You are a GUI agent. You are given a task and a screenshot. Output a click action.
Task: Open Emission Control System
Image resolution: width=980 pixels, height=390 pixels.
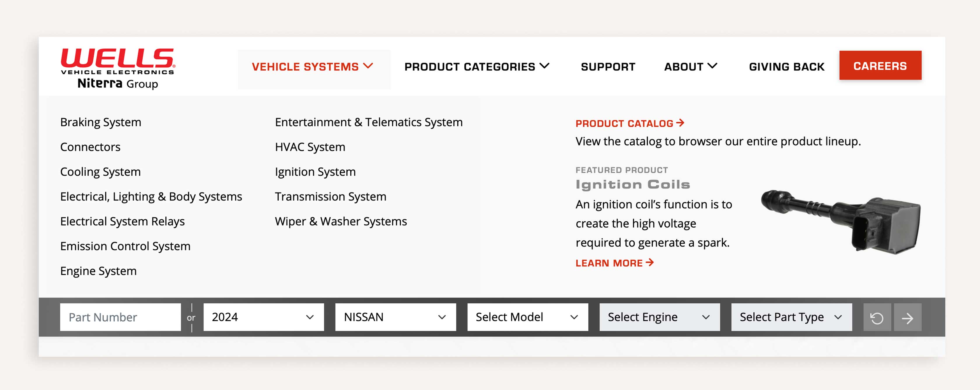pyautogui.click(x=125, y=246)
